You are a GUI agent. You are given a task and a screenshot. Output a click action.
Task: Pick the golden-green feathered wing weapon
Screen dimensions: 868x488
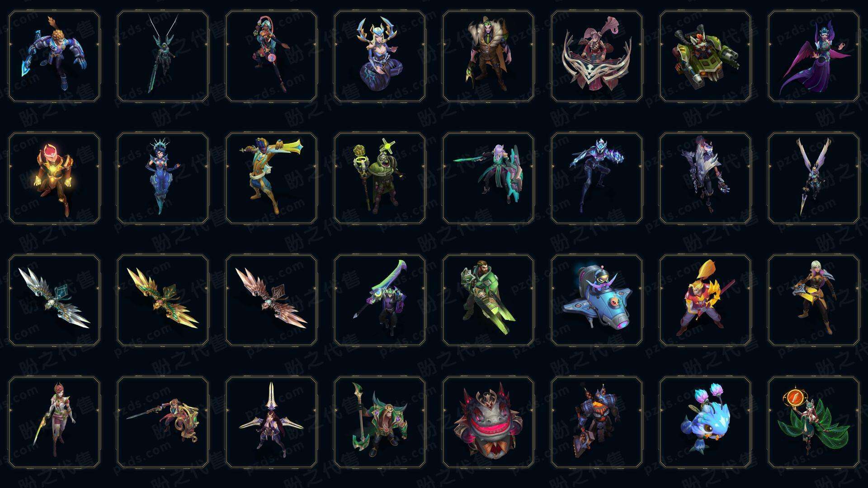(163, 300)
